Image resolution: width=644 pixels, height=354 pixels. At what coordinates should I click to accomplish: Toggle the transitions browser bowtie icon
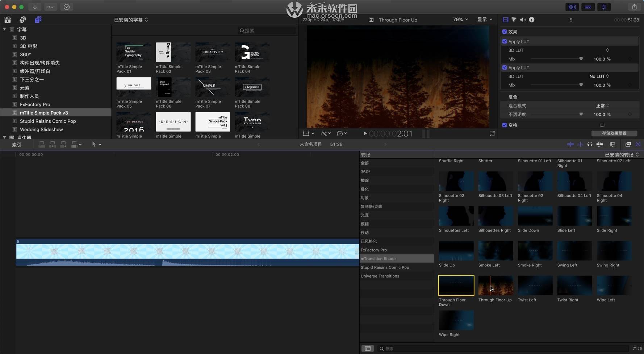pyautogui.click(x=638, y=144)
